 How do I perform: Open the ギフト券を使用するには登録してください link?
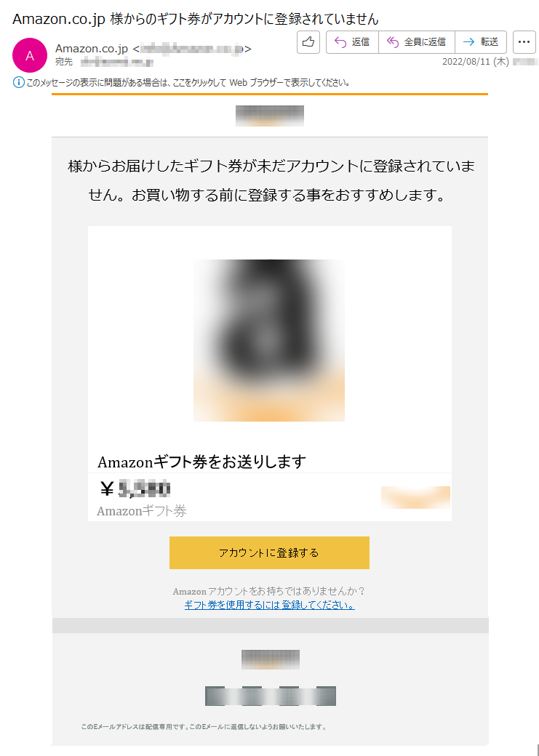tap(269, 605)
